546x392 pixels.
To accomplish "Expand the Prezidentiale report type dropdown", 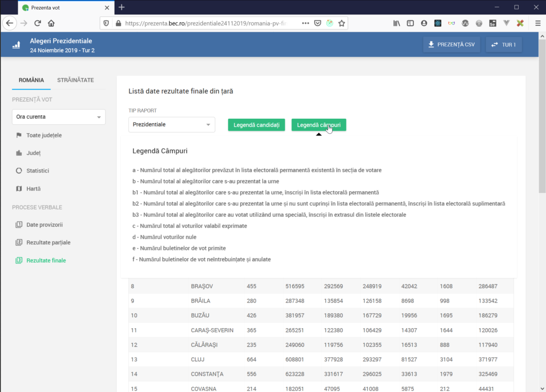I will (x=172, y=125).
